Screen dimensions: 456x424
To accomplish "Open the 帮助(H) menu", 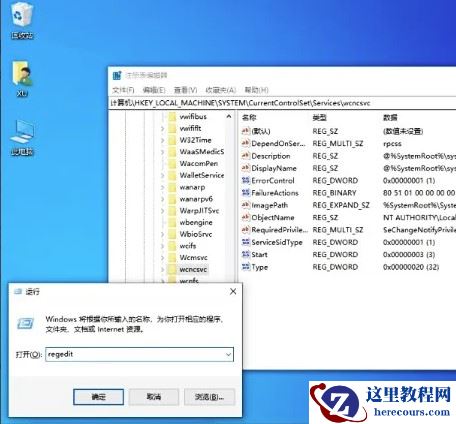I will click(256, 90).
